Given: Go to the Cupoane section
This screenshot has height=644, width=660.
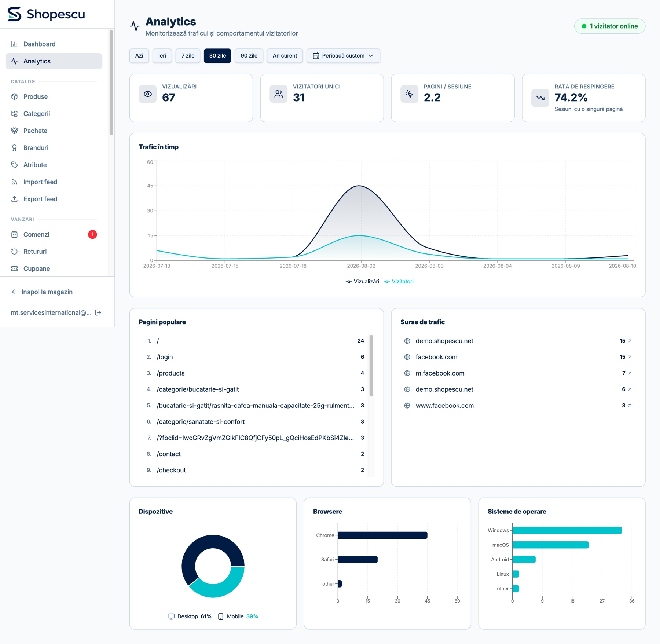Looking at the screenshot, I should point(54,268).
